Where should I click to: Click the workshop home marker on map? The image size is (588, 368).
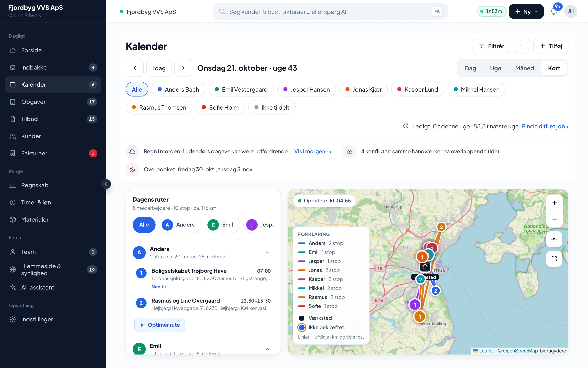[425, 267]
